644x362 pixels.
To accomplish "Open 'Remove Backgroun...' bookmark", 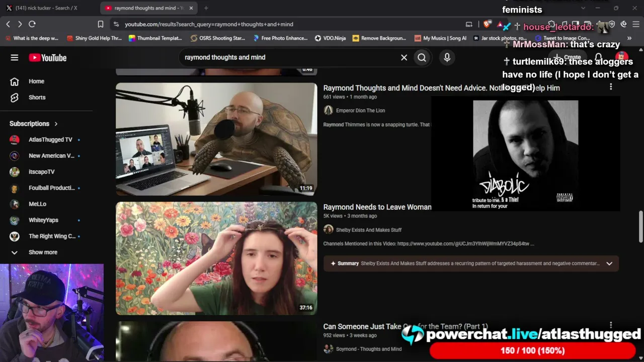I will 379,38.
